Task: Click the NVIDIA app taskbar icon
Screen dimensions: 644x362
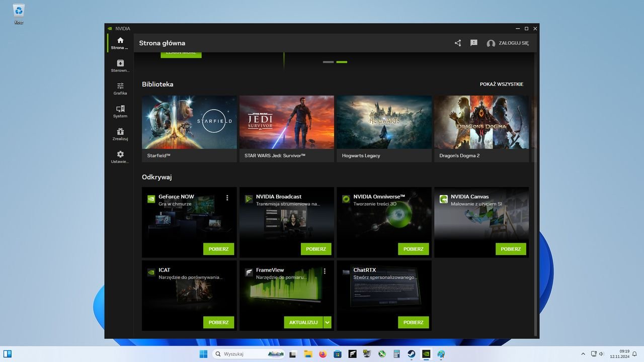Action: click(x=426, y=354)
